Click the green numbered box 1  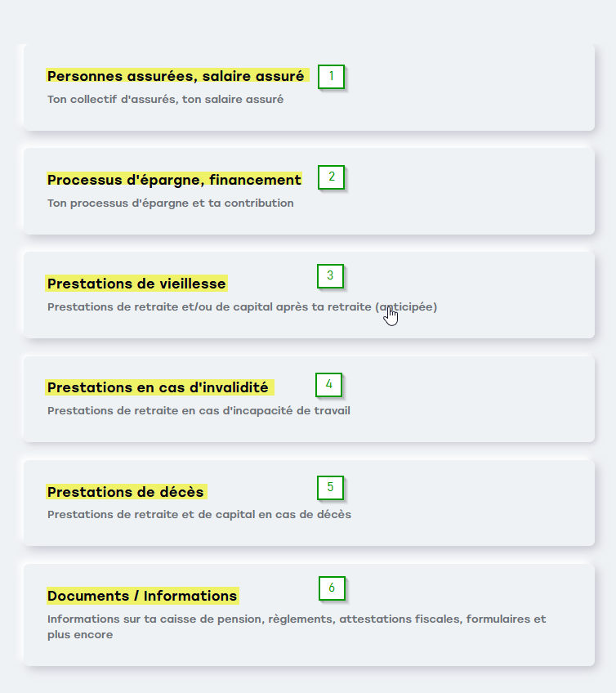(x=331, y=77)
